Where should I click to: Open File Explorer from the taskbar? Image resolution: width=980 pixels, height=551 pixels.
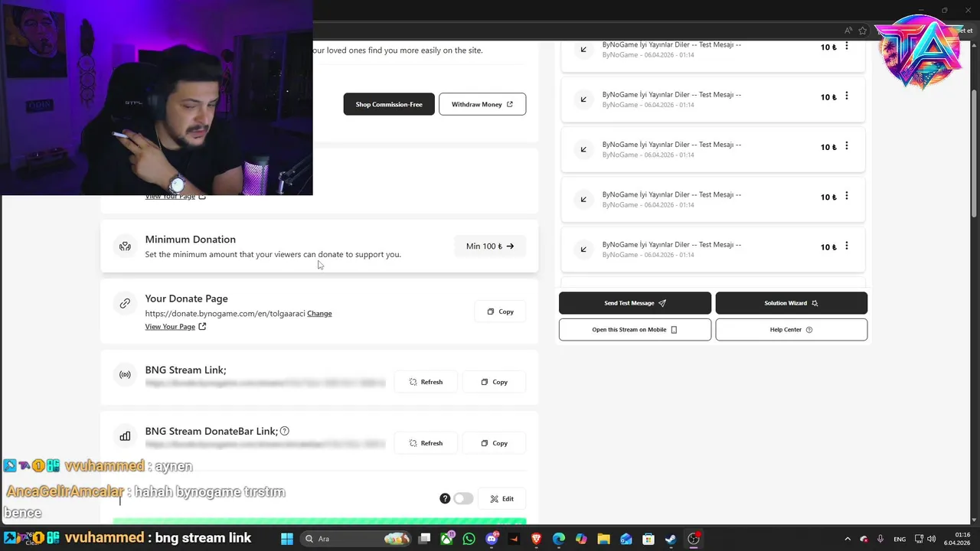[x=603, y=539]
